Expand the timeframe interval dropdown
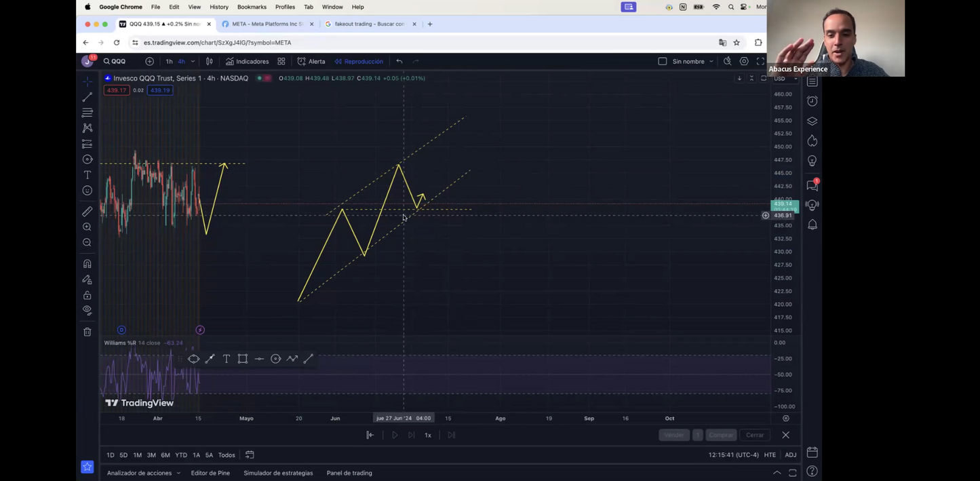Image resolution: width=980 pixels, height=481 pixels. pyautogui.click(x=193, y=61)
